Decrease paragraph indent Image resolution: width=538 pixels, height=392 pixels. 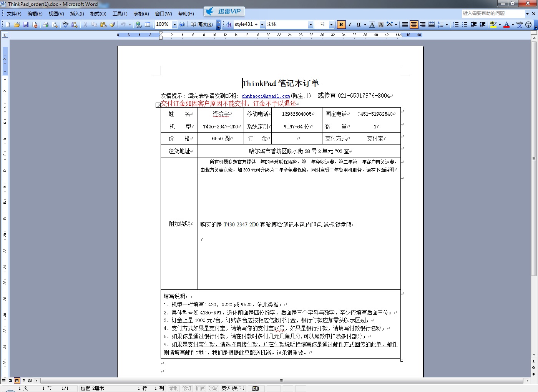(473, 25)
